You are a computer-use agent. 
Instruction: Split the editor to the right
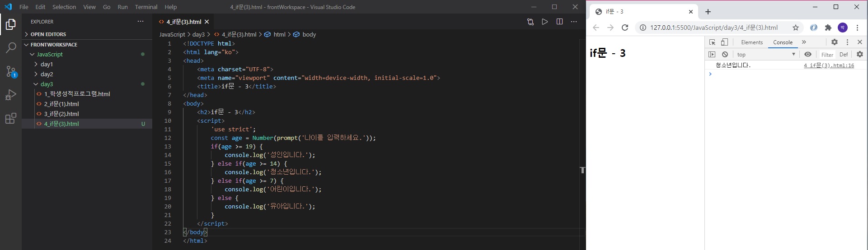tap(559, 22)
